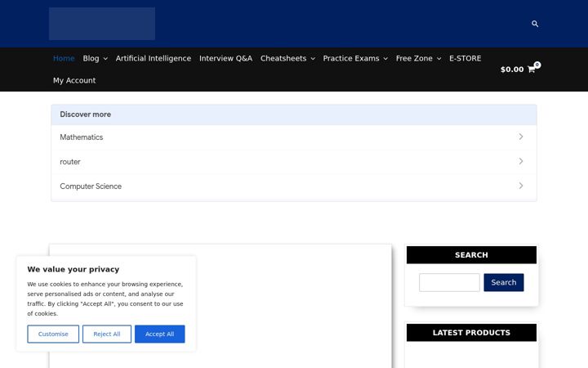This screenshot has height=368, width=588.
Task: Click the 'Discover more' heading
Action: pyautogui.click(x=86, y=114)
